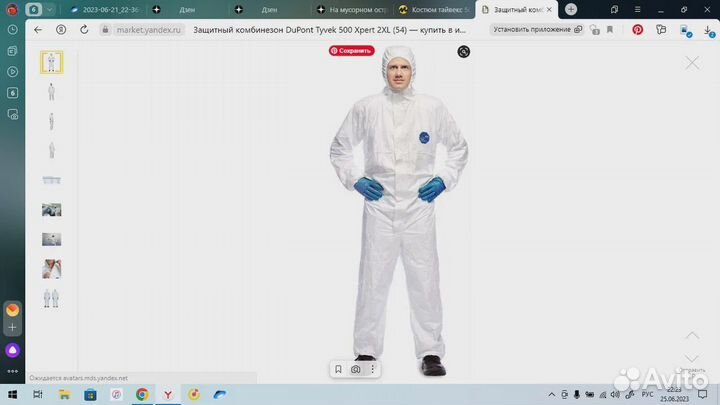Open the browser hamburger menu

[x=637, y=9]
